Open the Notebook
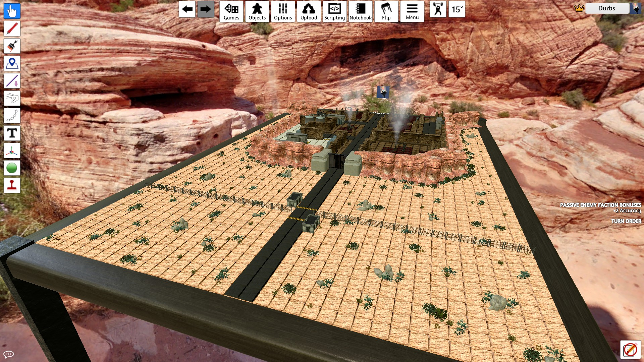The height and width of the screenshot is (362, 644). point(361,11)
